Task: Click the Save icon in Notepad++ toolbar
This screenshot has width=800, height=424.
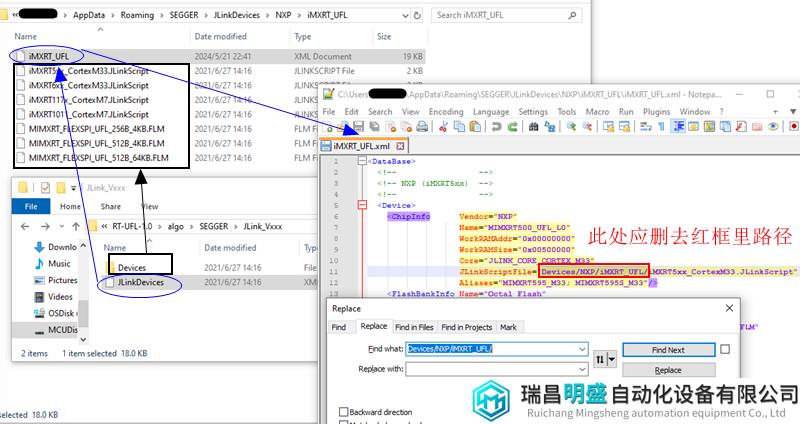Action: (359, 126)
